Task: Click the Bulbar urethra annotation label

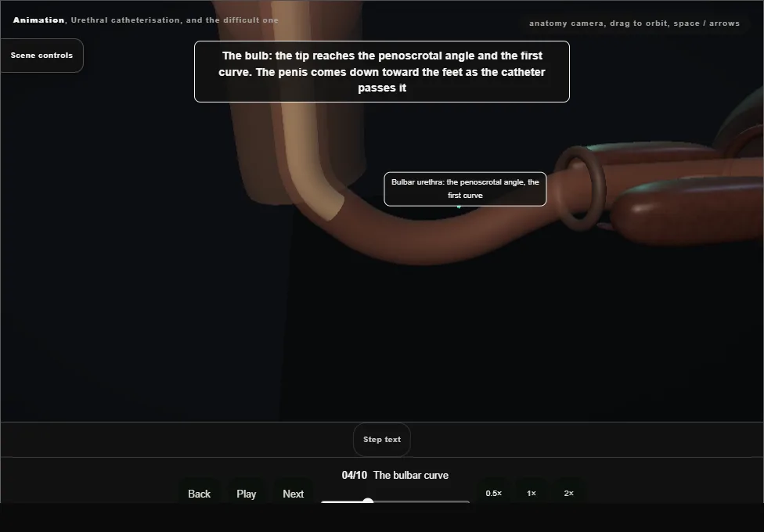Action: (465, 189)
